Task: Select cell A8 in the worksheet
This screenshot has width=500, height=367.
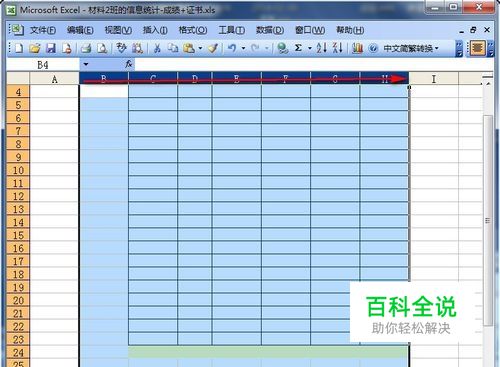Action: (54, 144)
